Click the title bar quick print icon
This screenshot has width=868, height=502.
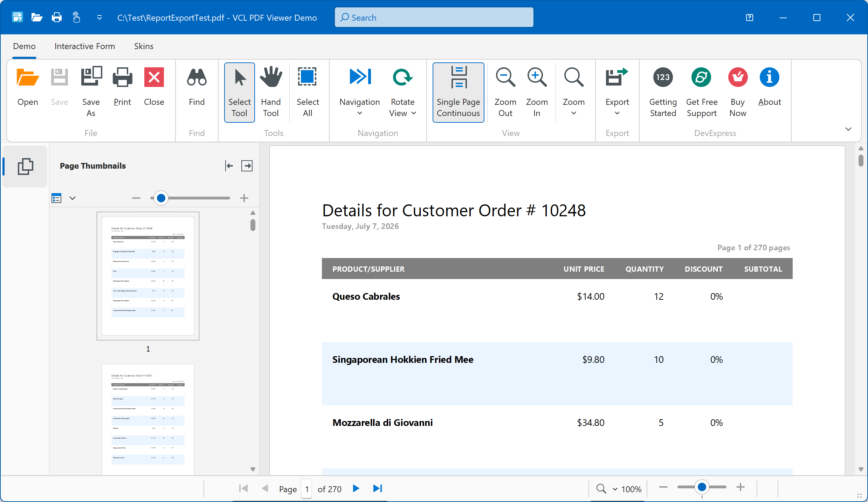[56, 17]
